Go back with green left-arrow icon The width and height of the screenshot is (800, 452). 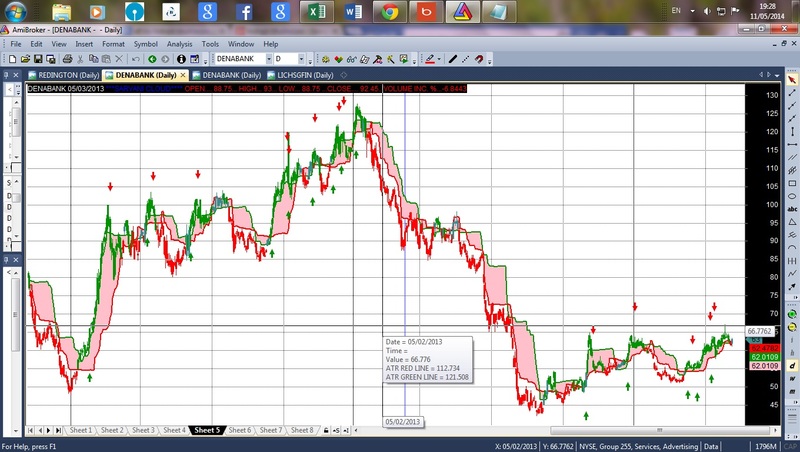point(152,59)
